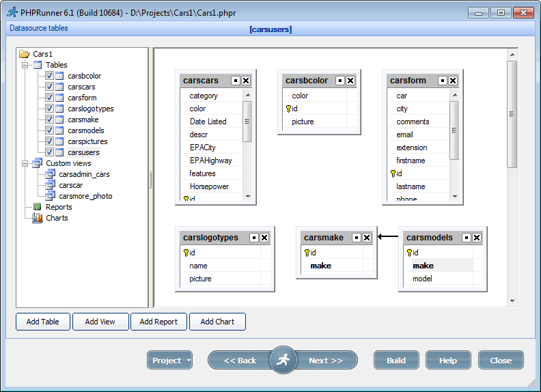Close the carslogotypes table box
541x392 pixels.
264,238
